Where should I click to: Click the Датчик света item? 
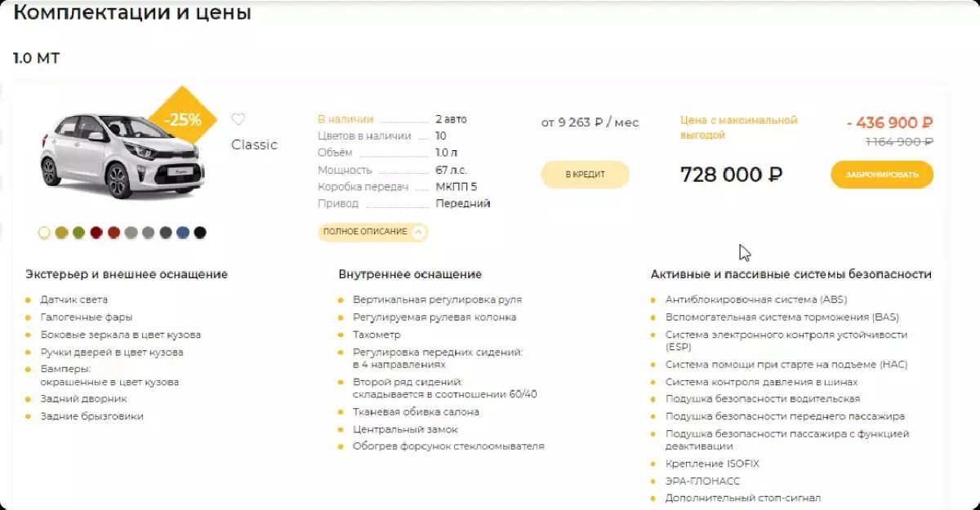(74, 299)
